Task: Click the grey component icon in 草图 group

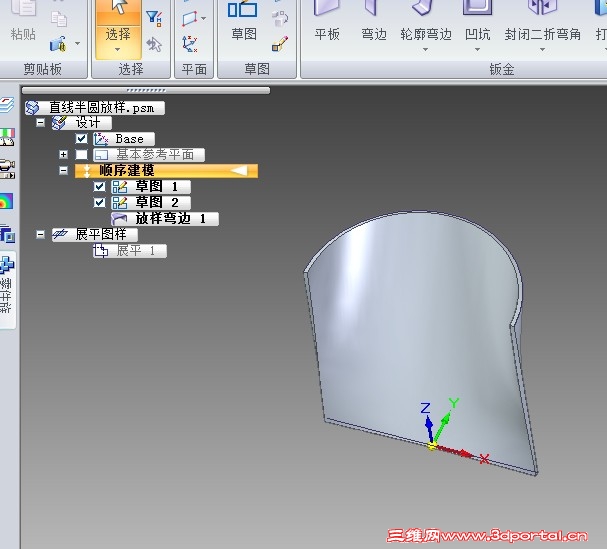Action: pos(279,18)
